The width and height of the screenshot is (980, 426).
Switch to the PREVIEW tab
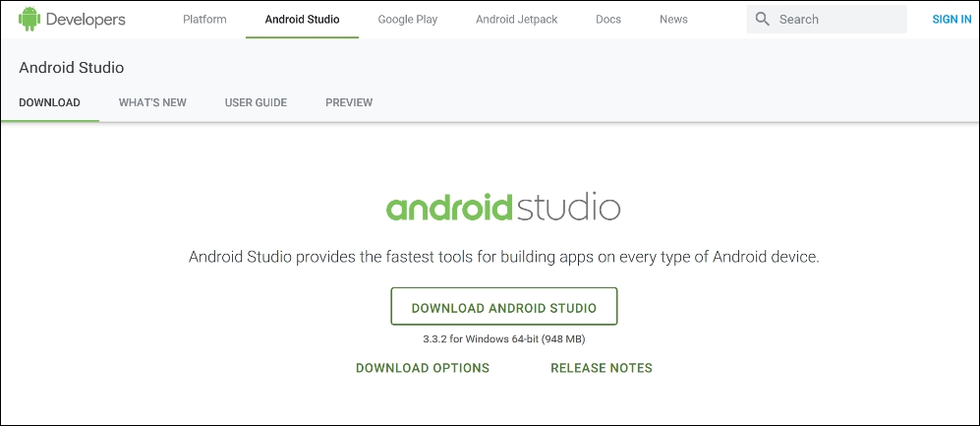coord(349,102)
